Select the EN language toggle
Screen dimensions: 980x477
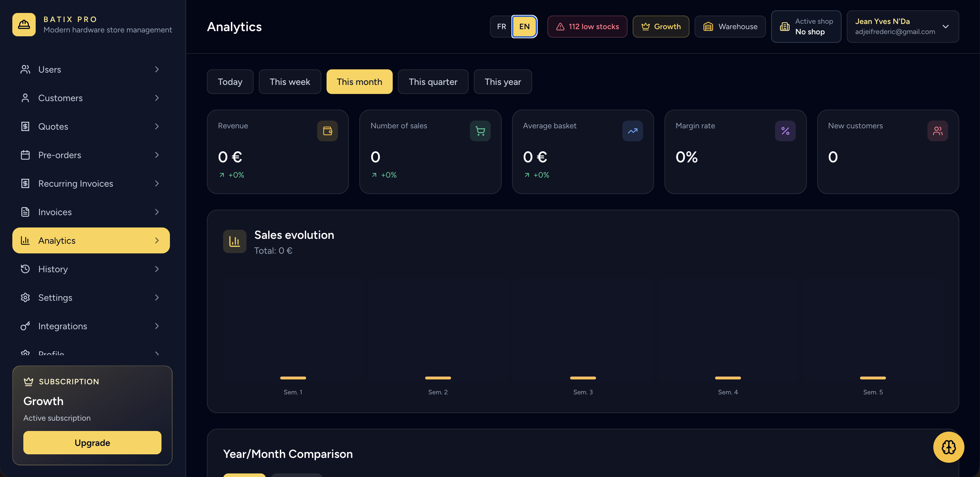(524, 26)
